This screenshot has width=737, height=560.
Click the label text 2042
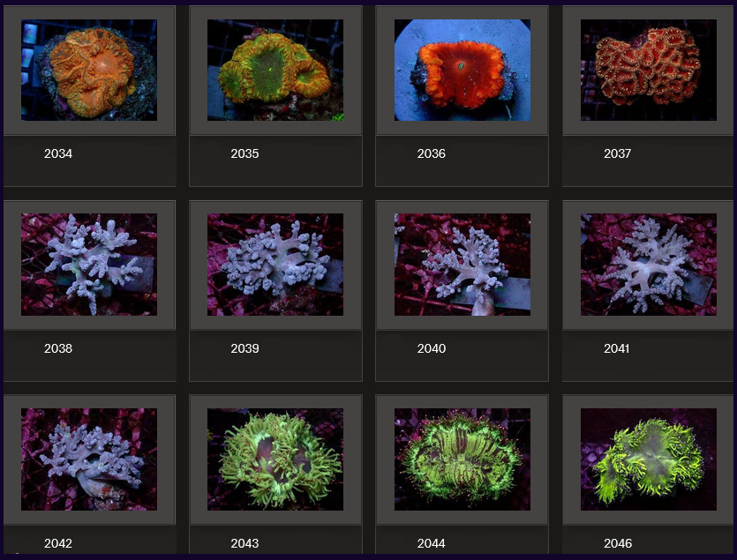(58, 543)
